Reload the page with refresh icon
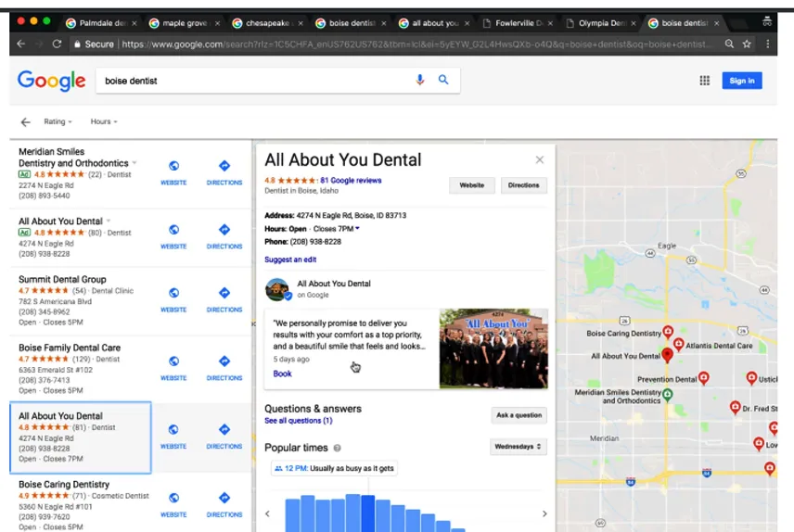 (57, 44)
